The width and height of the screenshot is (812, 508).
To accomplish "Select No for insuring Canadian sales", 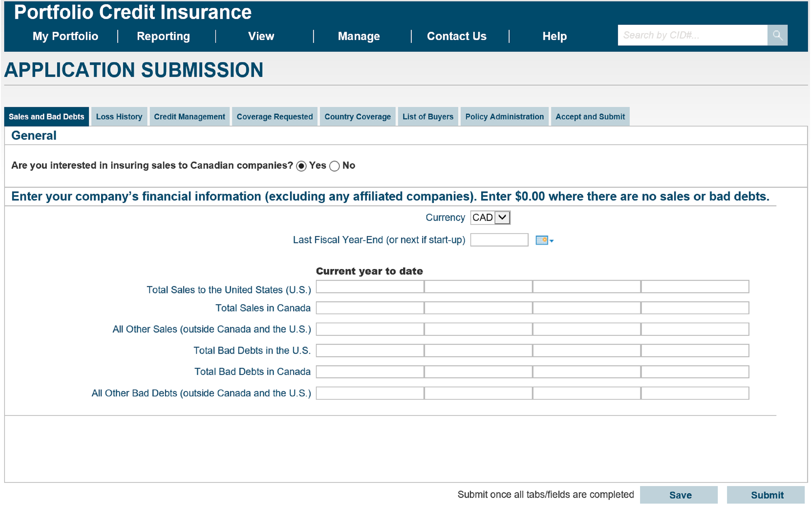I will pos(334,166).
